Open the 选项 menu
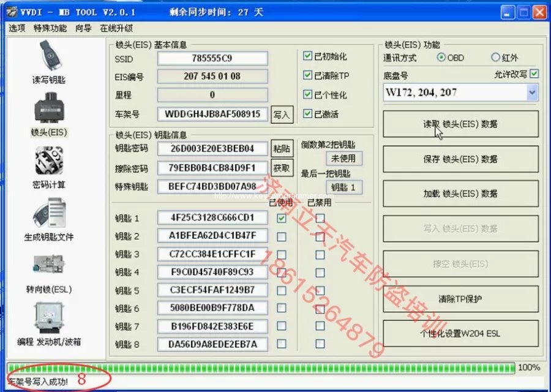551x392 pixels. coord(17,28)
